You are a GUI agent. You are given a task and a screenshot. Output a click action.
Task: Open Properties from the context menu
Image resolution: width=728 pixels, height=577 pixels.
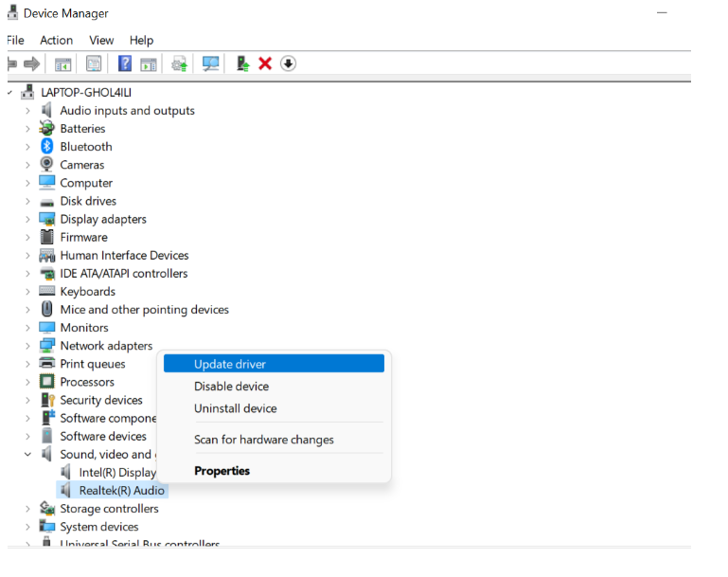pos(274,471)
